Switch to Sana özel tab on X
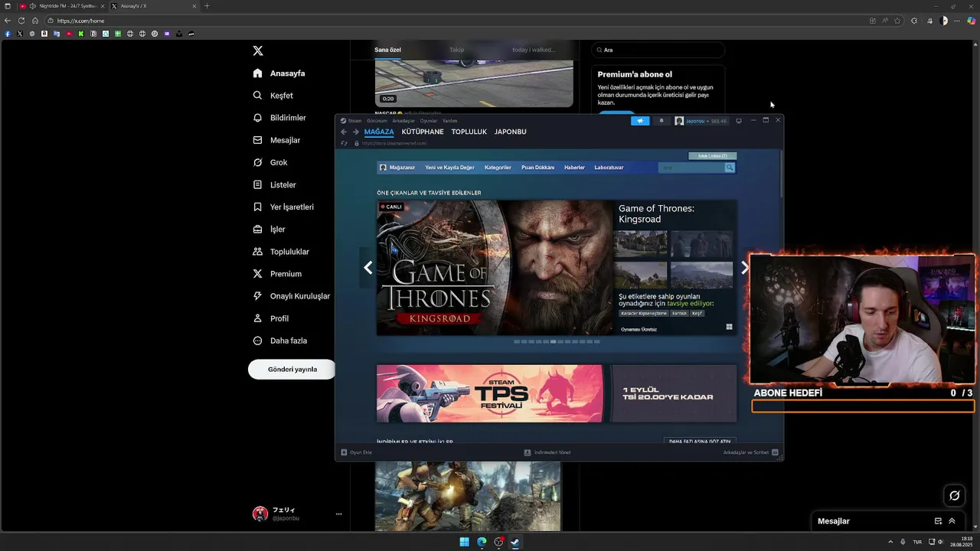This screenshot has height=551, width=980. pyautogui.click(x=387, y=50)
